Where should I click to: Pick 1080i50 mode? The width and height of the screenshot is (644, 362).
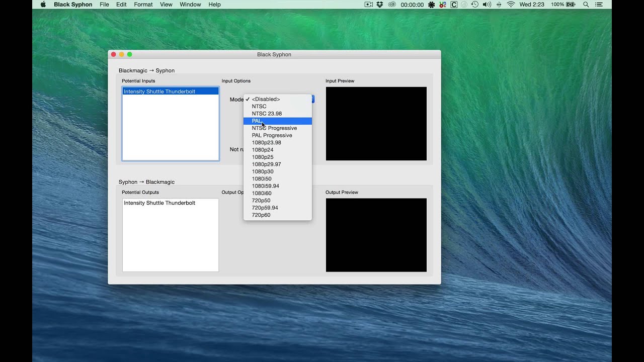(x=278, y=179)
